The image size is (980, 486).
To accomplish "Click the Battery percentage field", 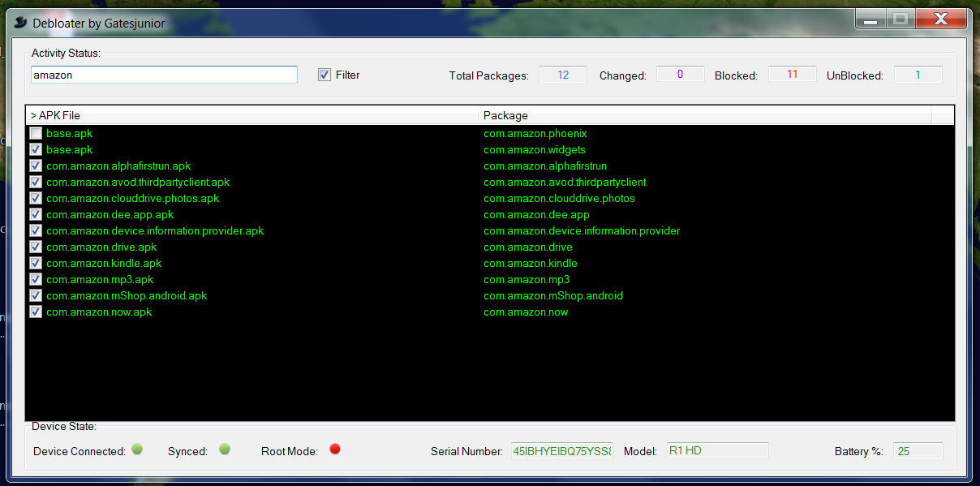I will pyautogui.click(x=918, y=451).
